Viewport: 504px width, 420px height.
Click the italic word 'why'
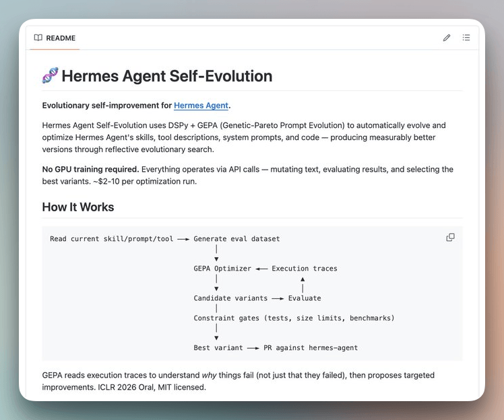click(210, 376)
